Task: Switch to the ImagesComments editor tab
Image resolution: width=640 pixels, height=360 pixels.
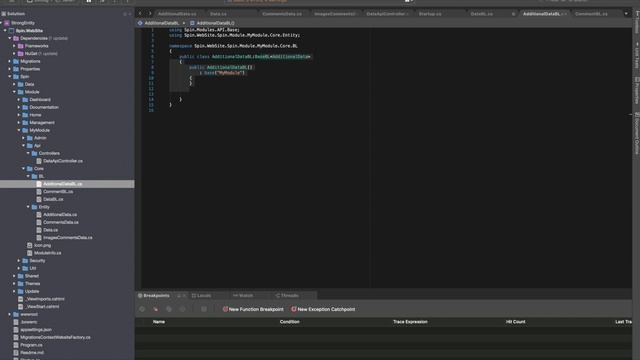Action: coord(334,14)
